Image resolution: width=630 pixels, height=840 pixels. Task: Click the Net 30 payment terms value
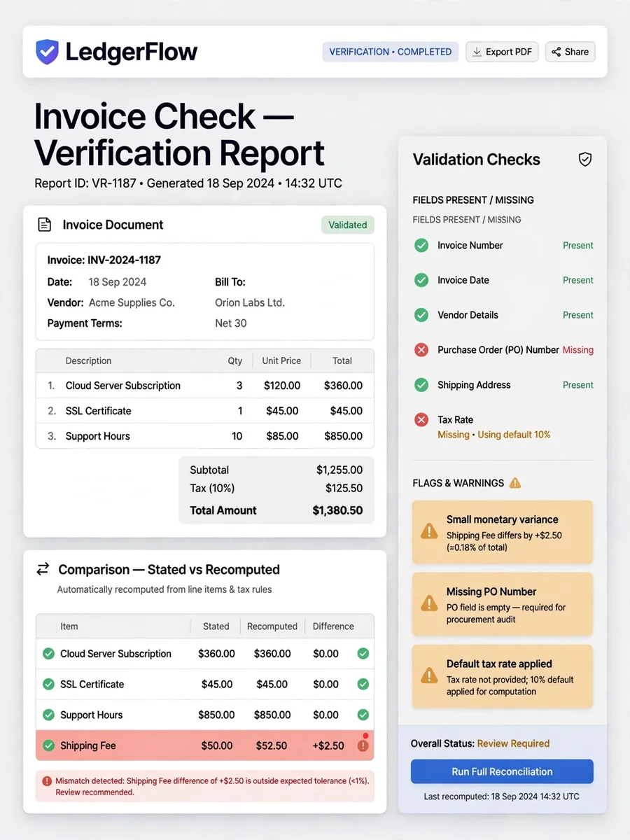coord(231,323)
